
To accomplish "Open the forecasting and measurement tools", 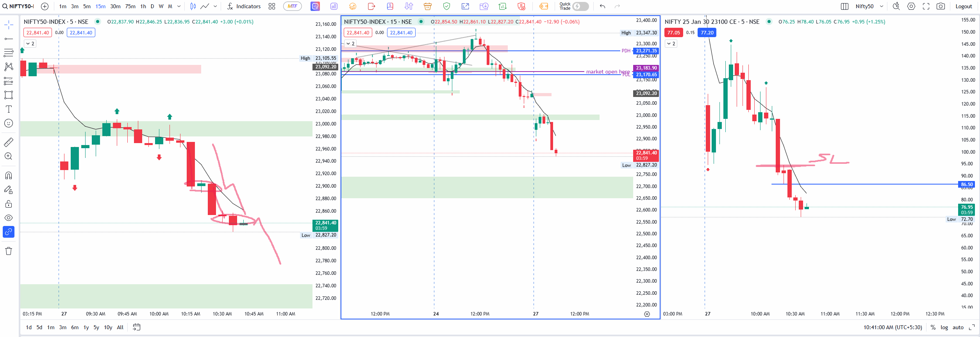I will tap(9, 81).
